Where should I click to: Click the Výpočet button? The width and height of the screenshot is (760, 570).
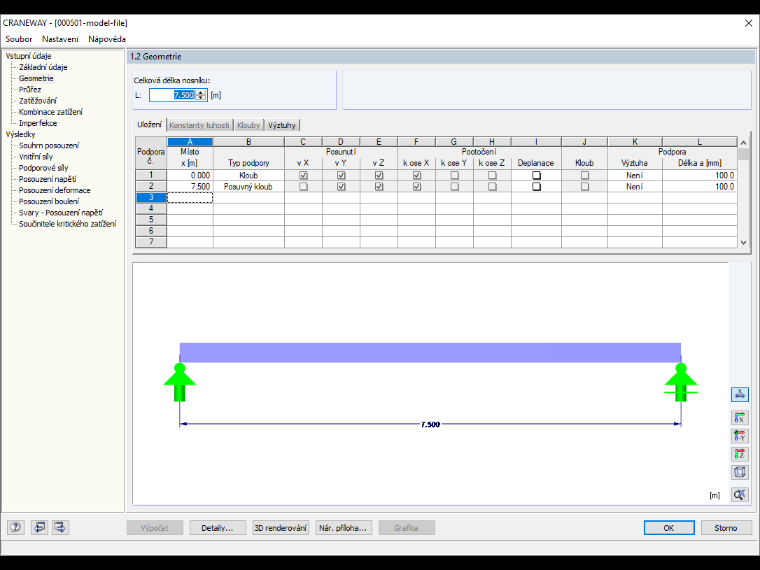click(155, 528)
